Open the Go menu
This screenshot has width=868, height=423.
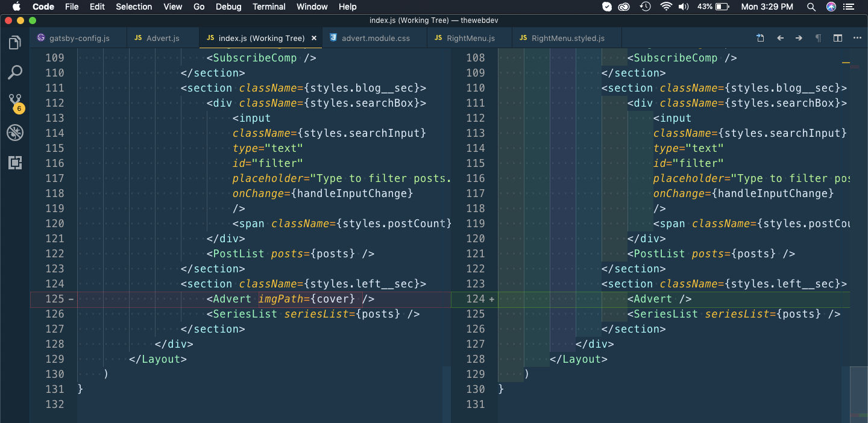(x=199, y=7)
